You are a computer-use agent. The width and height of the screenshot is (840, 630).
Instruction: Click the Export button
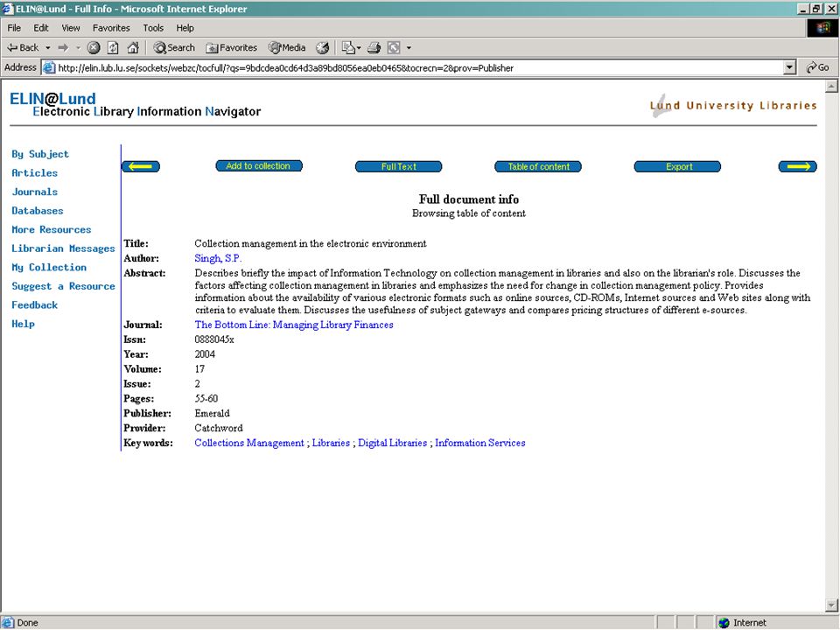tap(677, 166)
